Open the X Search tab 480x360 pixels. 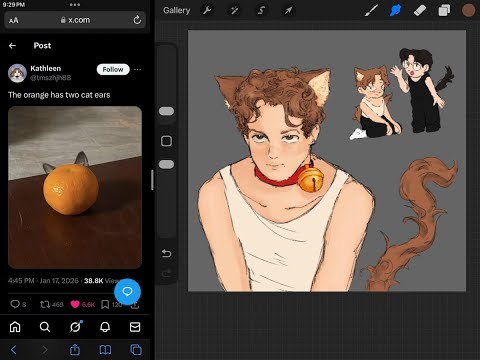coord(45,327)
